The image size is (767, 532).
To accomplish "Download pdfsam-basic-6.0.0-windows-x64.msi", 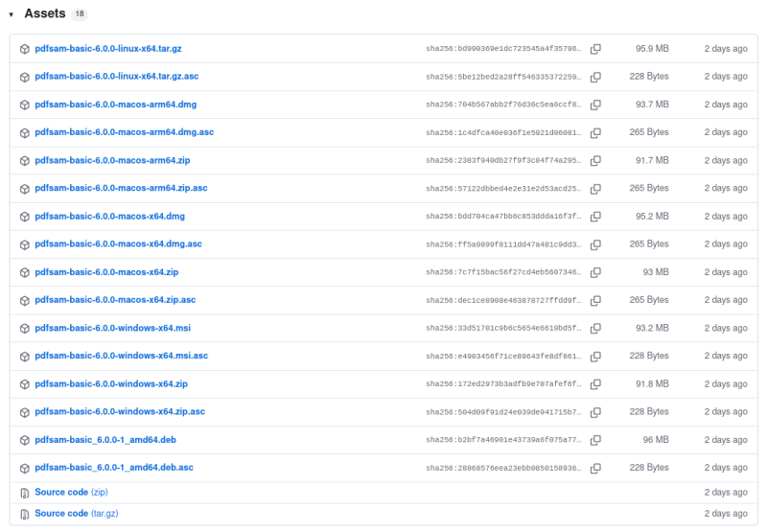I will (112, 328).
